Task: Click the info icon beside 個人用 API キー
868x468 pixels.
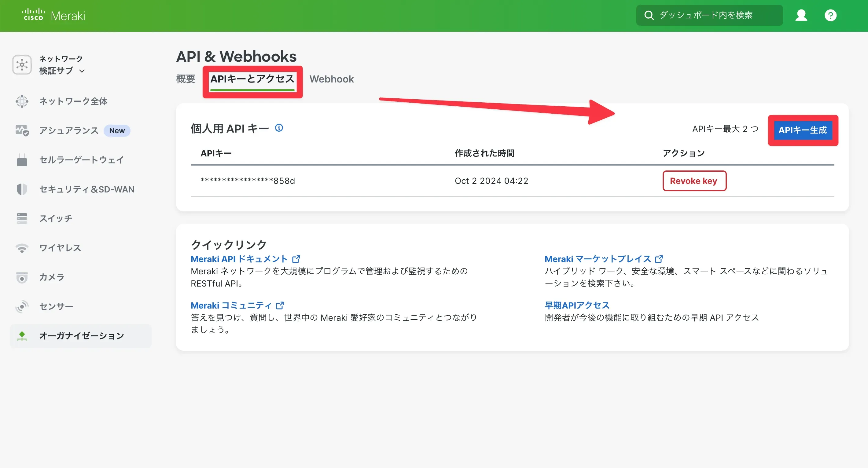Action: [x=279, y=128]
